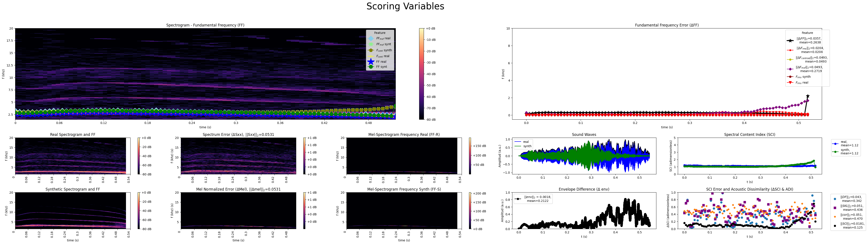The height and width of the screenshot is (244, 868).
Task: Click the 'Spectral Content Index (SCI)' plot title
Action: tap(749, 135)
